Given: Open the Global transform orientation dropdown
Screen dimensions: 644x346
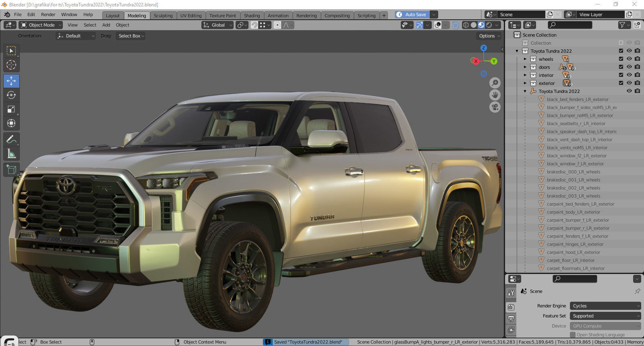Looking at the screenshot, I should click(x=217, y=25).
